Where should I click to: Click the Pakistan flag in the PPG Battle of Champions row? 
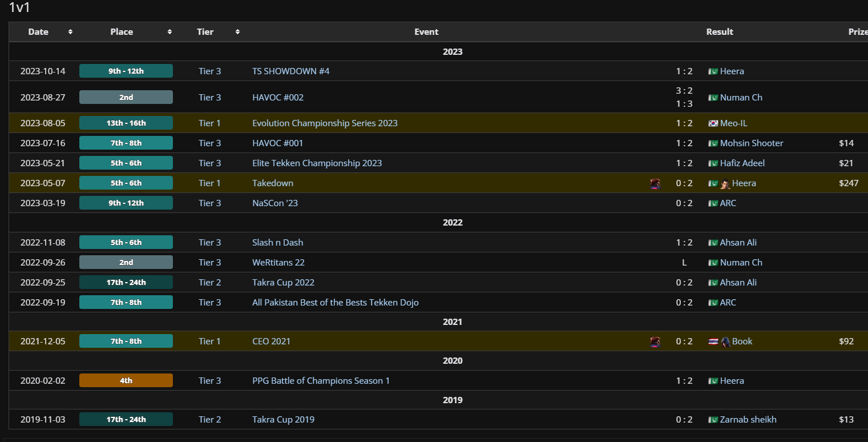point(713,381)
